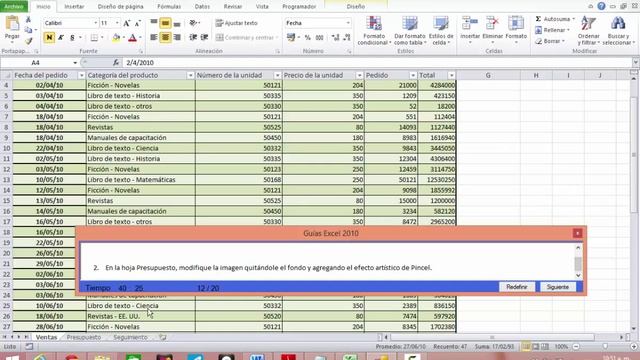
Task: Click the zoom slider handle
Action: 605,347
